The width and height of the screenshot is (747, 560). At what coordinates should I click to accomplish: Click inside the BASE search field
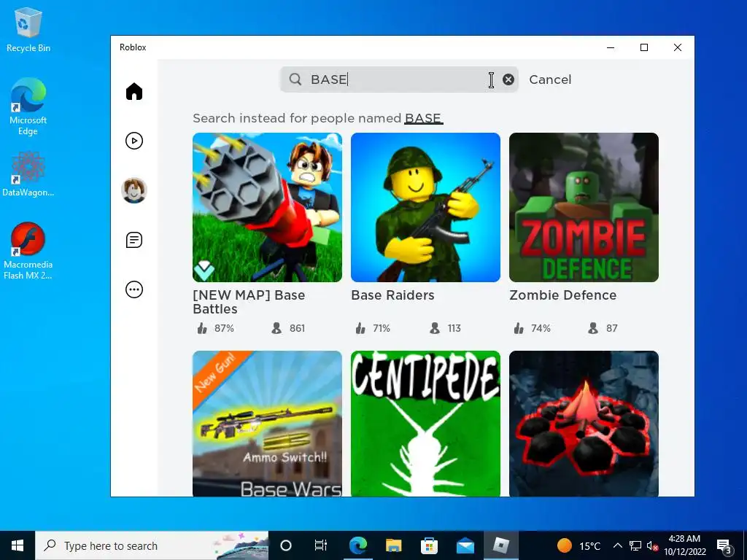tap(399, 79)
